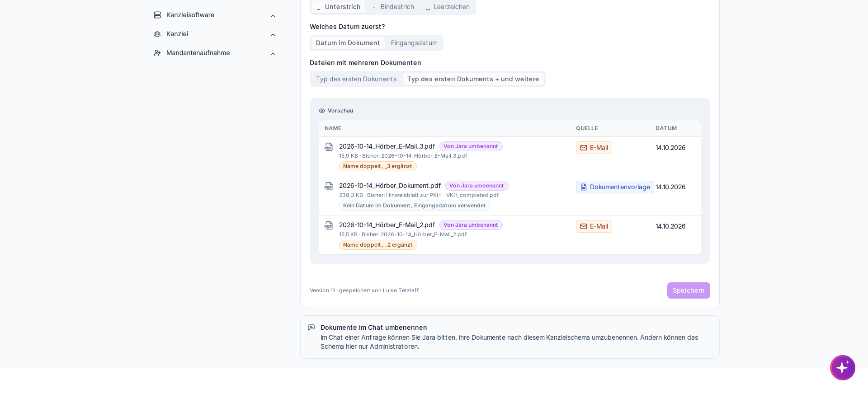Collapse the Kanzlei section chevron
The image size is (868, 393).
pos(273,35)
